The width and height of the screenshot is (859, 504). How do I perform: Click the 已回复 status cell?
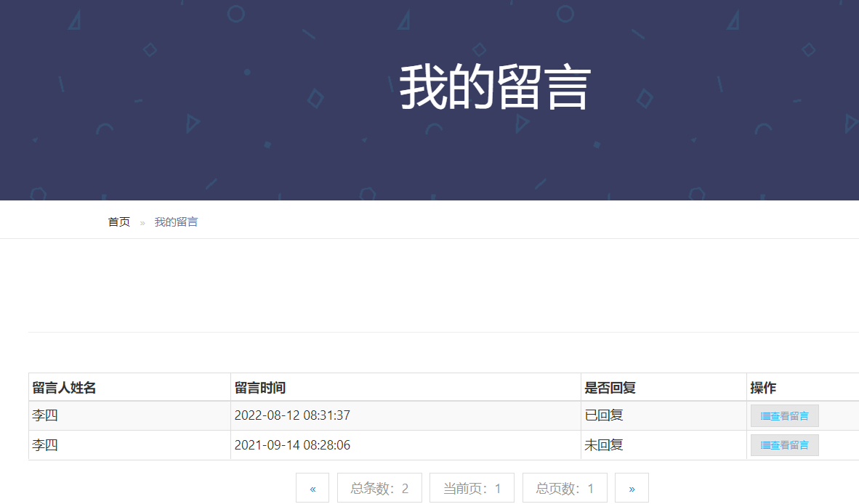[x=601, y=415]
